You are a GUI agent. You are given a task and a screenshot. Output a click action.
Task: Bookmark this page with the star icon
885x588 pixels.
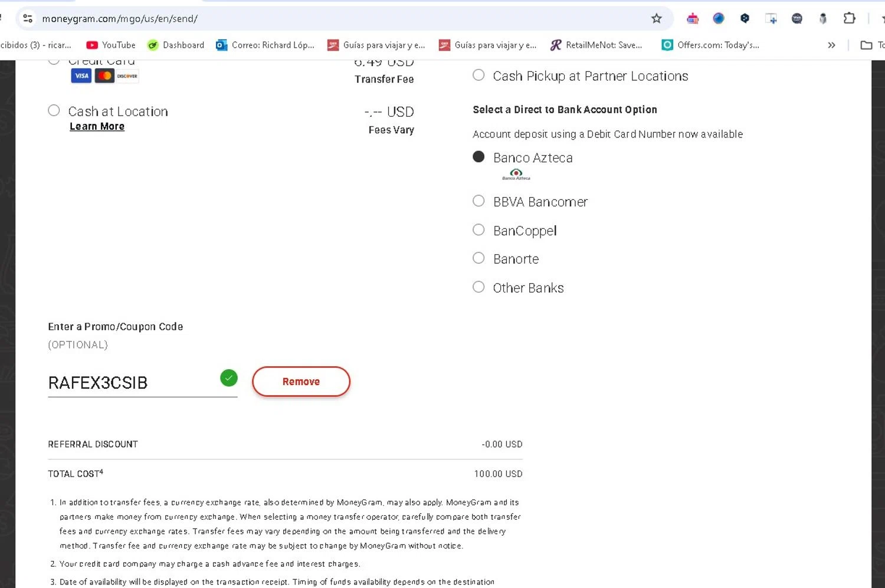656,18
